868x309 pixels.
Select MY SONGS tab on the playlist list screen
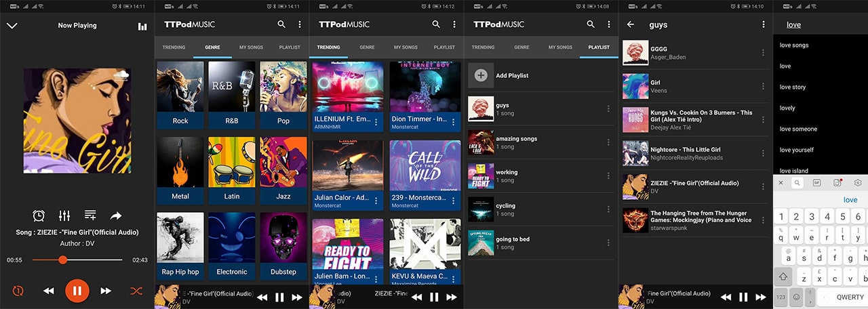560,47
